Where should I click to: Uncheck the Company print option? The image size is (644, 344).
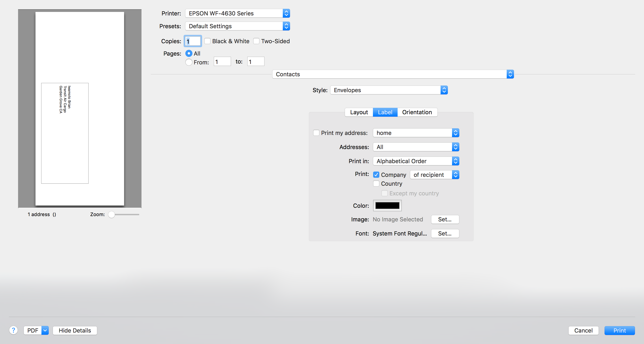(x=376, y=175)
